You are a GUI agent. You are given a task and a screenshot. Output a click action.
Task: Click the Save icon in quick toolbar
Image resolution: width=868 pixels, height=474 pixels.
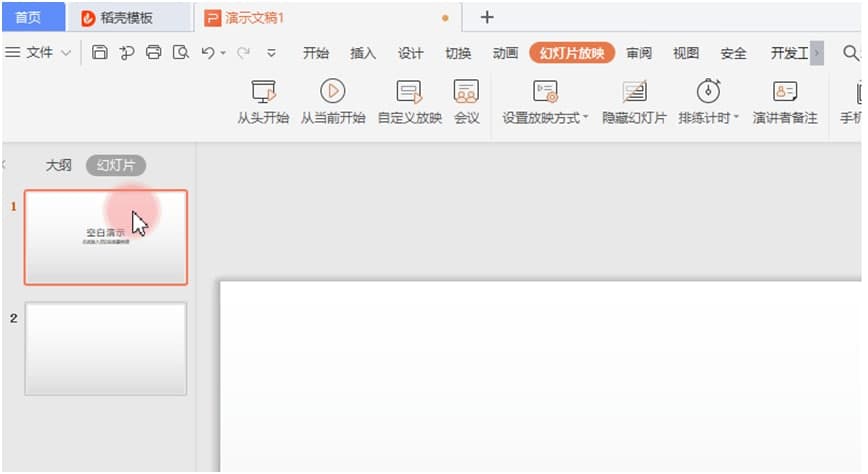point(100,53)
